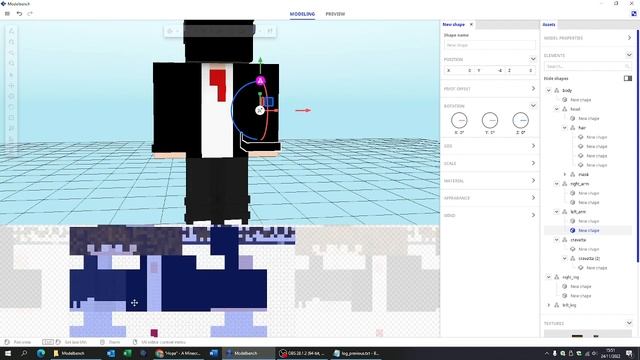Open Word from the taskbar
This screenshot has width=640, height=360.
[x=213, y=353]
